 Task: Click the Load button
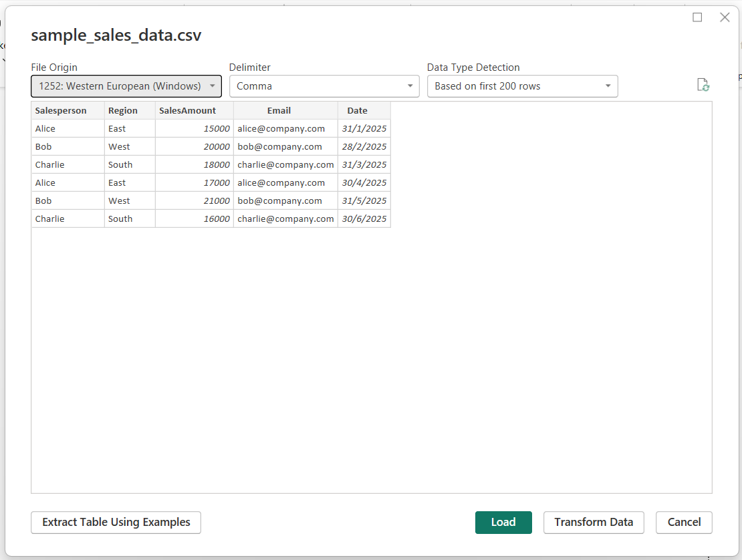503,523
